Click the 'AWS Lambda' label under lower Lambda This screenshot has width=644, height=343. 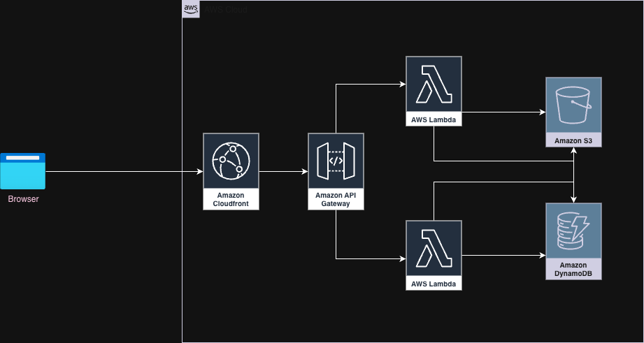coord(434,284)
